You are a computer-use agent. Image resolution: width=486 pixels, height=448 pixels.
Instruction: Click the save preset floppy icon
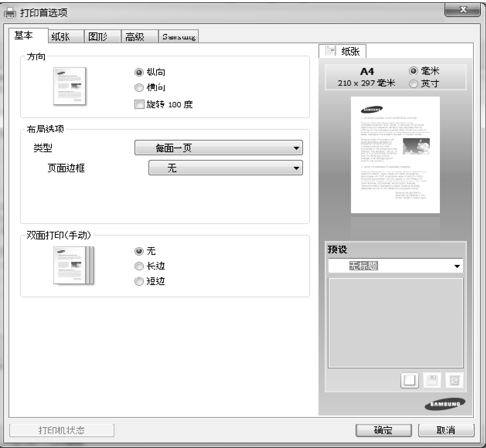(x=432, y=380)
